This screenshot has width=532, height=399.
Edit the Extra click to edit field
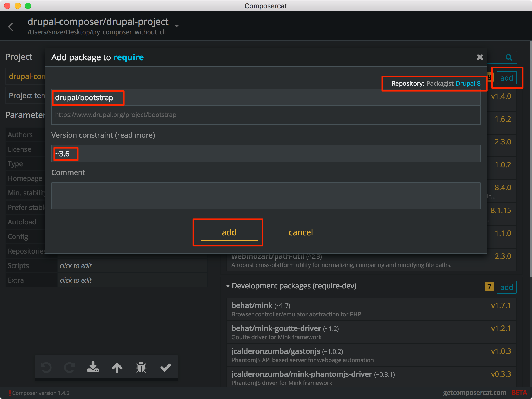(132, 280)
